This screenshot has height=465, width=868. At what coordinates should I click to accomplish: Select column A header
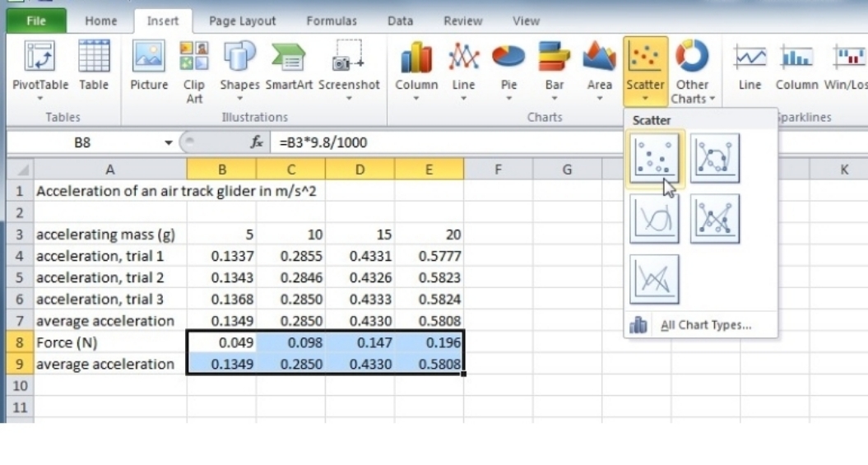click(110, 170)
